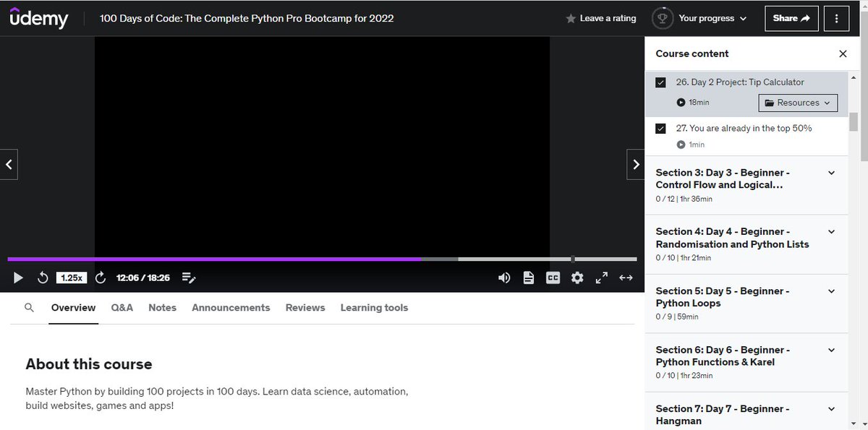This screenshot has width=868, height=430.
Task: Click the bookmark marker on timeline
Action: point(572,259)
